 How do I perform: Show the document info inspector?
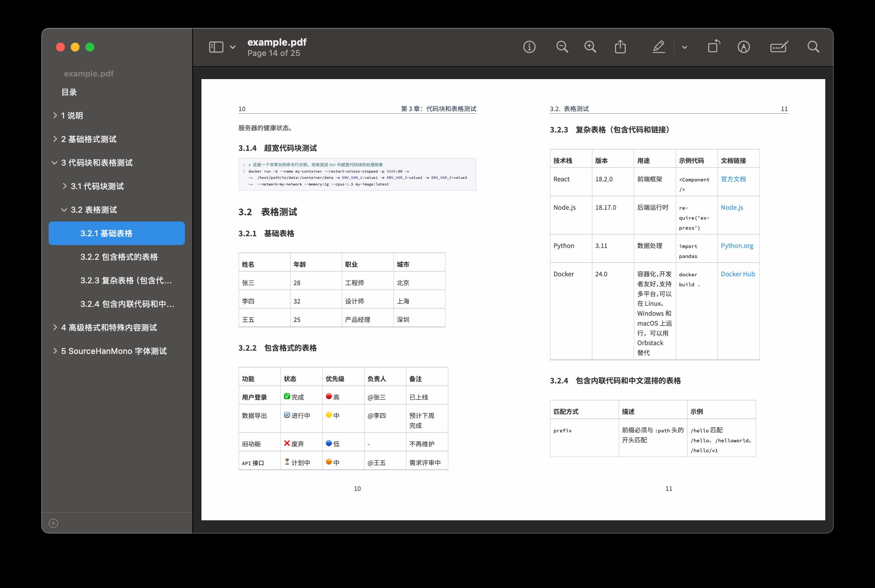click(529, 47)
